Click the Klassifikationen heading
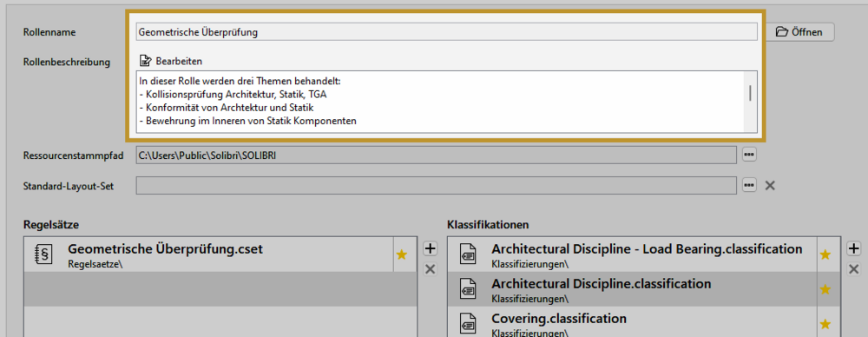 pos(488,224)
